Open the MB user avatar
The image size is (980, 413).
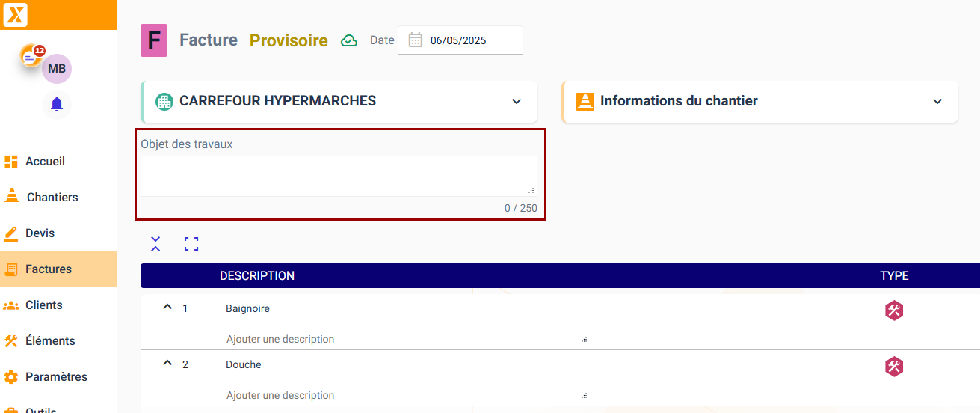(x=57, y=69)
